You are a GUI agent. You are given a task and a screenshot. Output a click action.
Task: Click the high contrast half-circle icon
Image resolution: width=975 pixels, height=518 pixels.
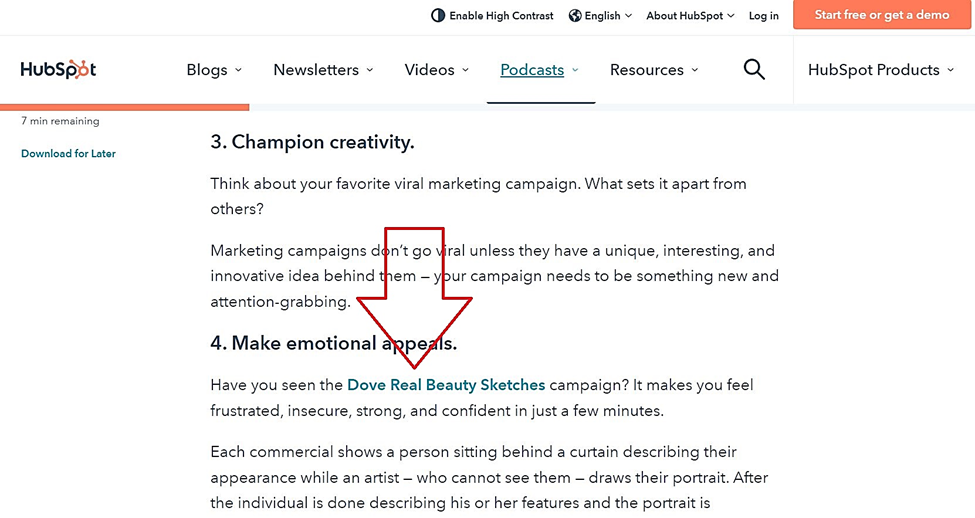(x=438, y=16)
